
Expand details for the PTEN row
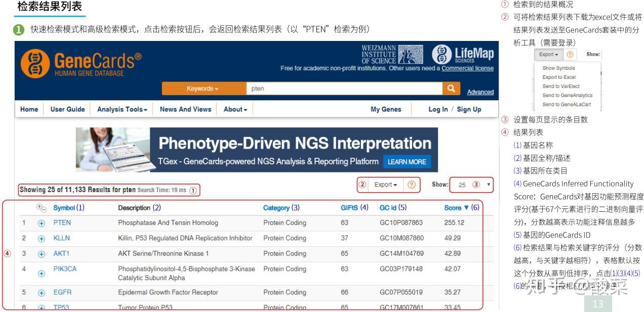pos(41,222)
